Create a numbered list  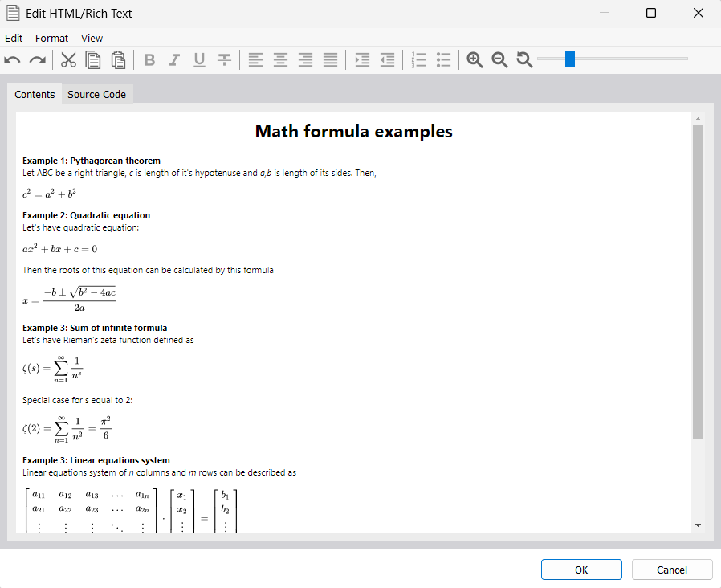[x=418, y=59]
